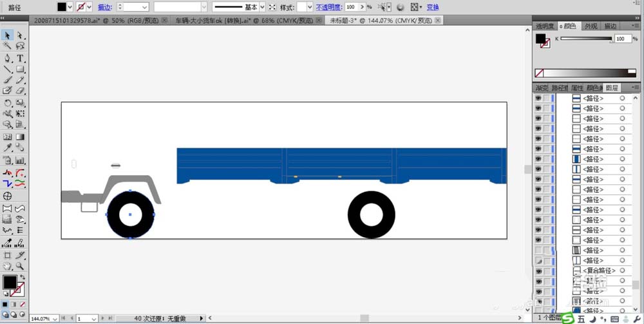Open the variable width profile dropdown
The width and height of the screenshot is (644, 324).
(x=204, y=7)
